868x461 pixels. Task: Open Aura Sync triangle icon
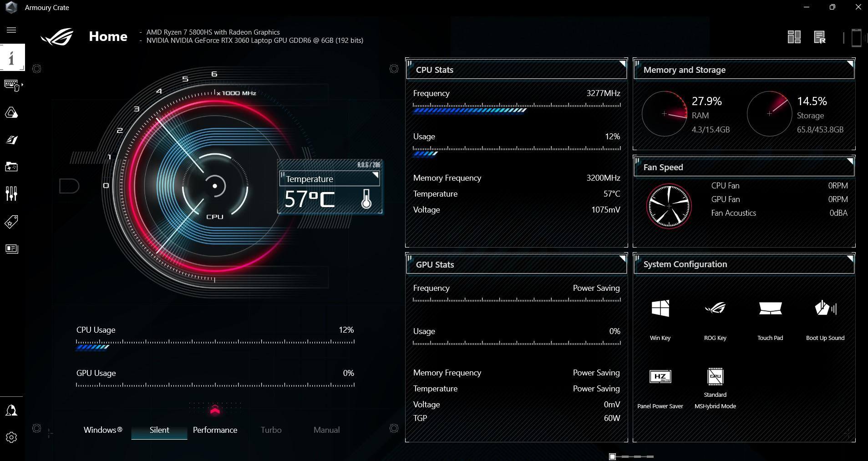pos(11,112)
